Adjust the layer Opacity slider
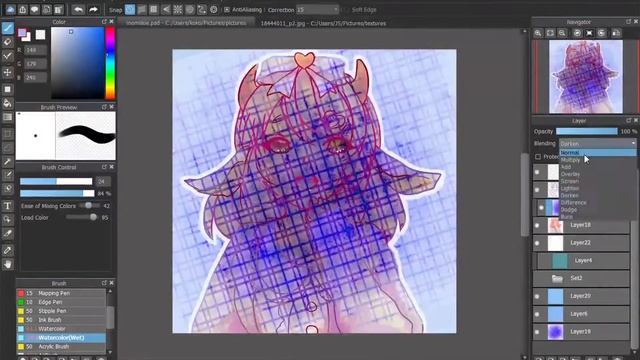The image size is (640, 360). click(x=587, y=131)
